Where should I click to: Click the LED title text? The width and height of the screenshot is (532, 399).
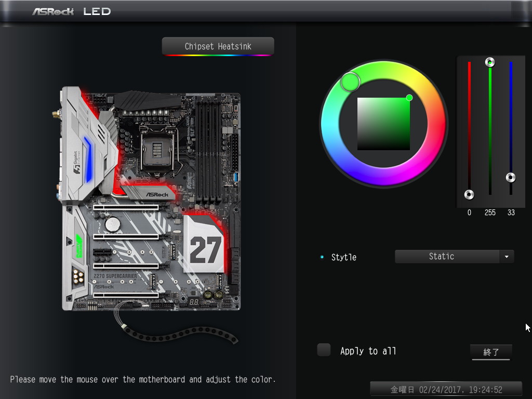(x=97, y=11)
